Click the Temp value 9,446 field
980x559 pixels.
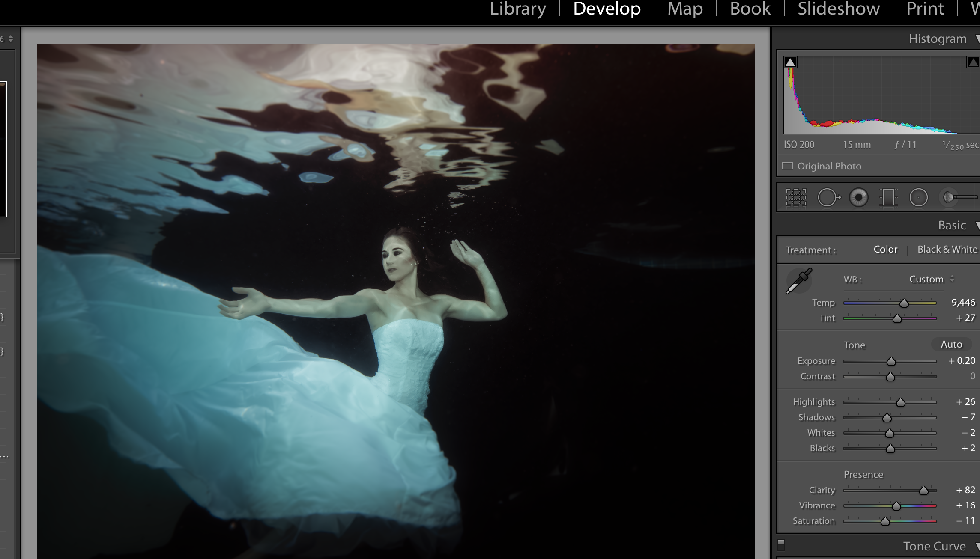963,303
